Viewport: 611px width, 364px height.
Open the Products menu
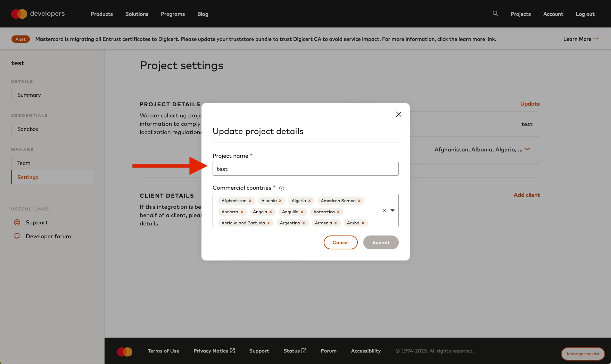click(x=102, y=14)
